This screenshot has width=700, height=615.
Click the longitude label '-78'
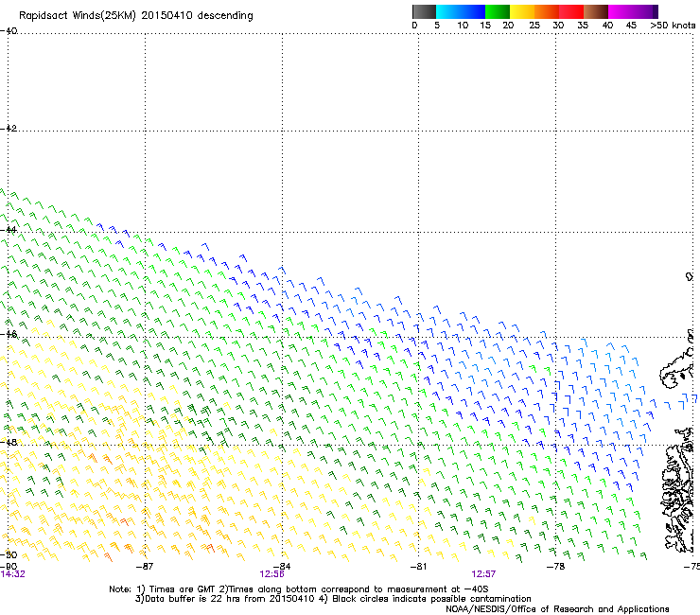[555, 567]
